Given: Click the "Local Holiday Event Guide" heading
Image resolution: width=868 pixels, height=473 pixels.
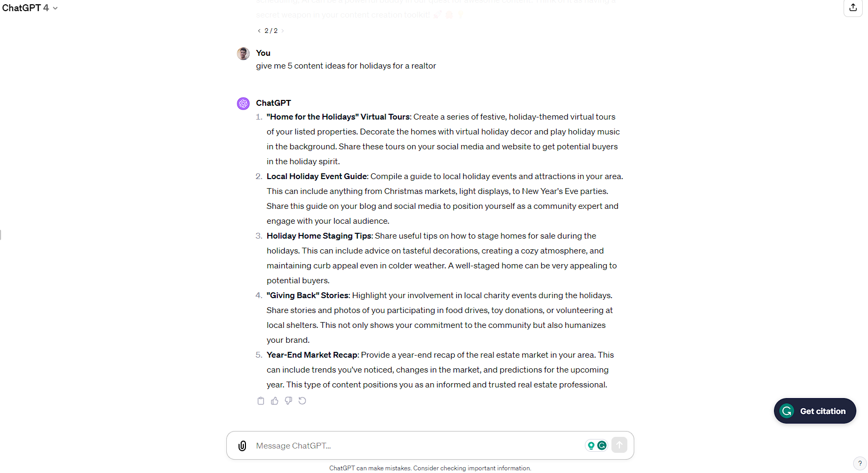Looking at the screenshot, I should (x=317, y=176).
